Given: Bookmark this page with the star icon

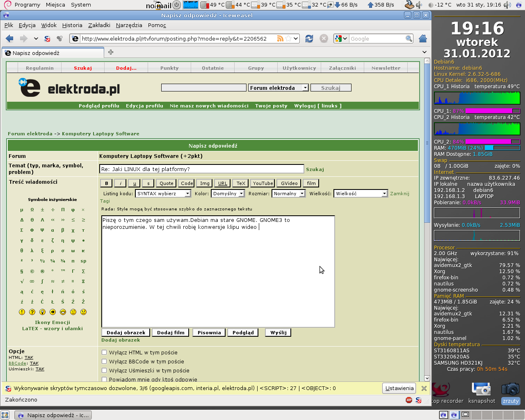Looking at the screenshot, I should click(288, 39).
